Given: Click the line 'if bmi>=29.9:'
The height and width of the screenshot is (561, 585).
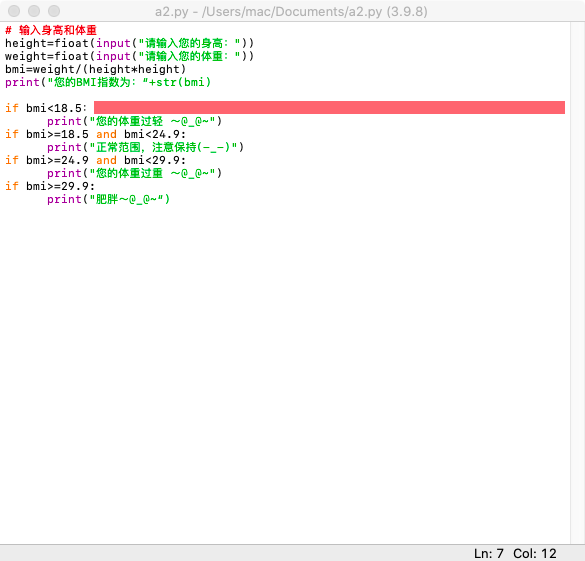Looking at the screenshot, I should click(x=50, y=186).
